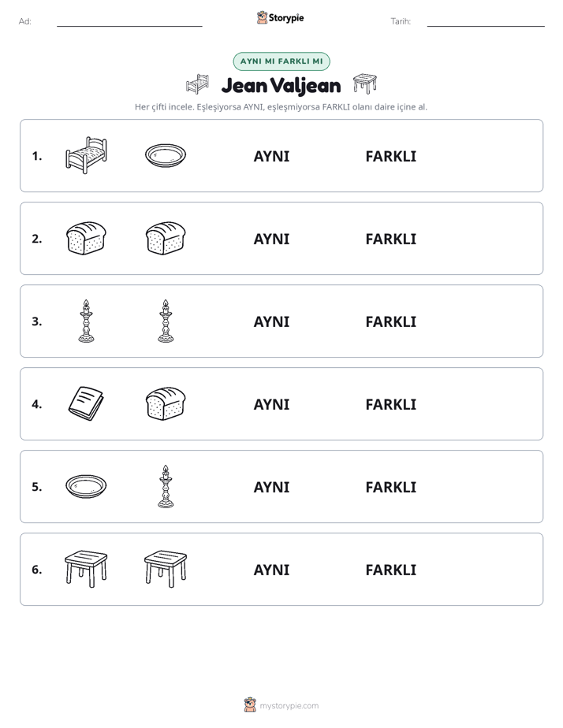This screenshot has width=563, height=728.
Task: Click the first table picture in row 6
Action: pyautogui.click(x=87, y=569)
